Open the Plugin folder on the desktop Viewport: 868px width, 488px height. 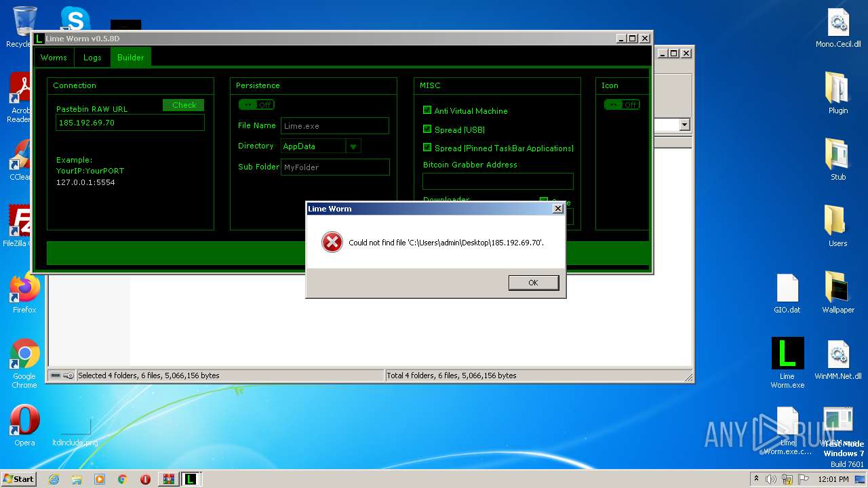838,94
